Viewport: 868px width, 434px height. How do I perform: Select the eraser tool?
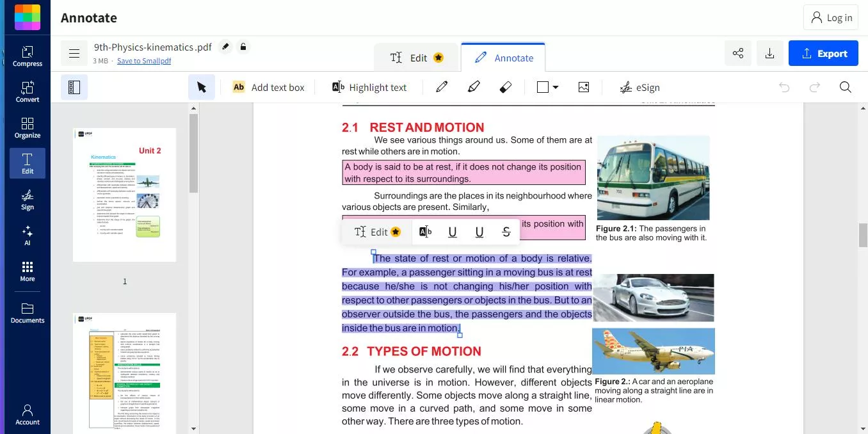point(506,86)
